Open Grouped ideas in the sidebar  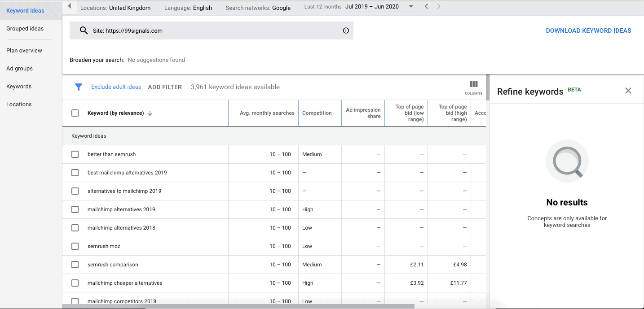(x=25, y=29)
